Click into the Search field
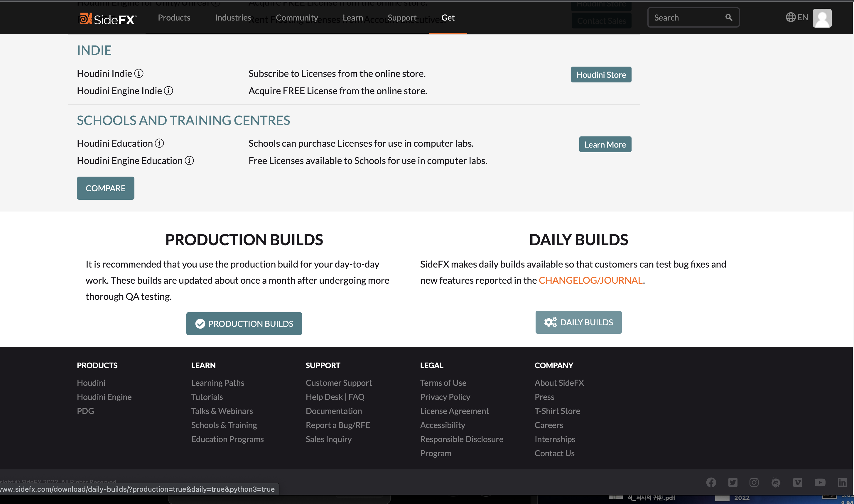Screen dimensions: 854x504 686,18
